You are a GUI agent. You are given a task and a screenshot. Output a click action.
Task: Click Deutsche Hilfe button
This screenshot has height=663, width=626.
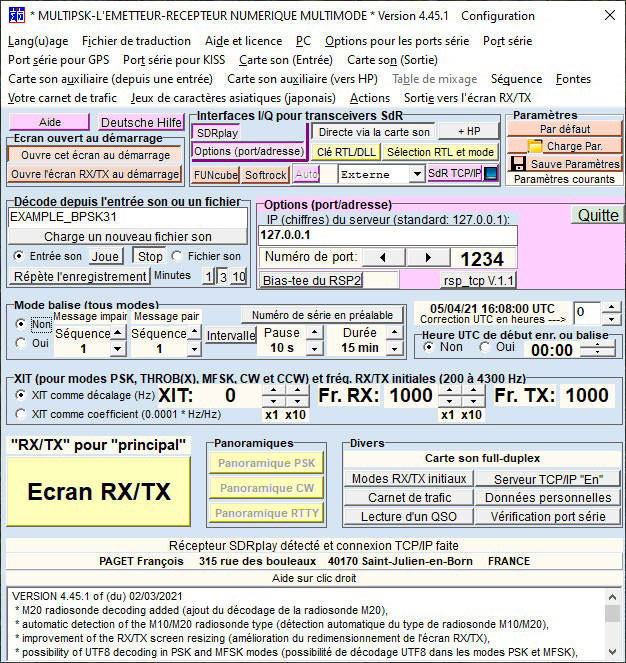(141, 122)
